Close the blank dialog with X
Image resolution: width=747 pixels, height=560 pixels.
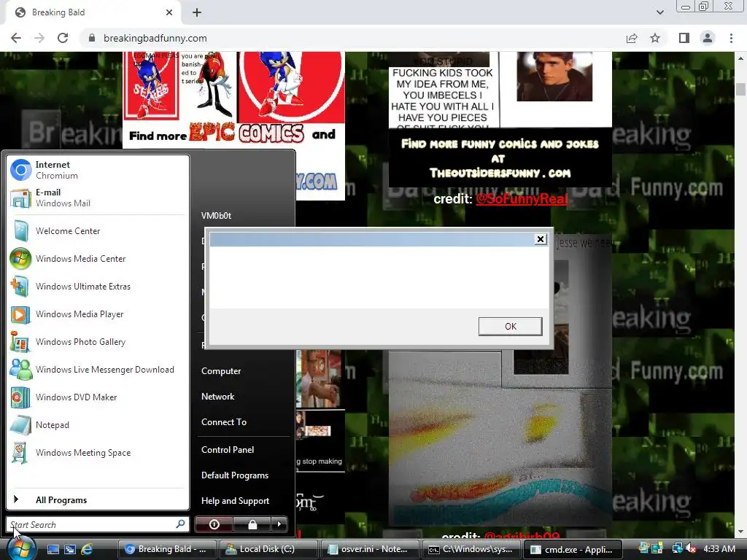541,239
